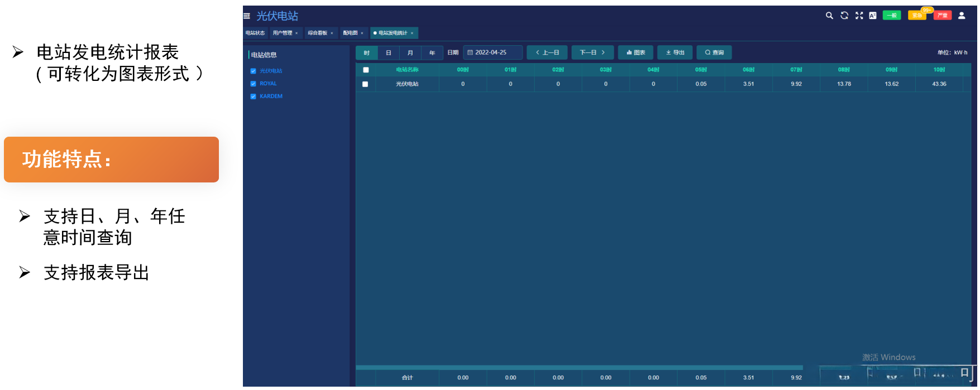980x390 pixels.
Task: Open the date picker showing 2022-04-25
Action: pyautogui.click(x=493, y=52)
